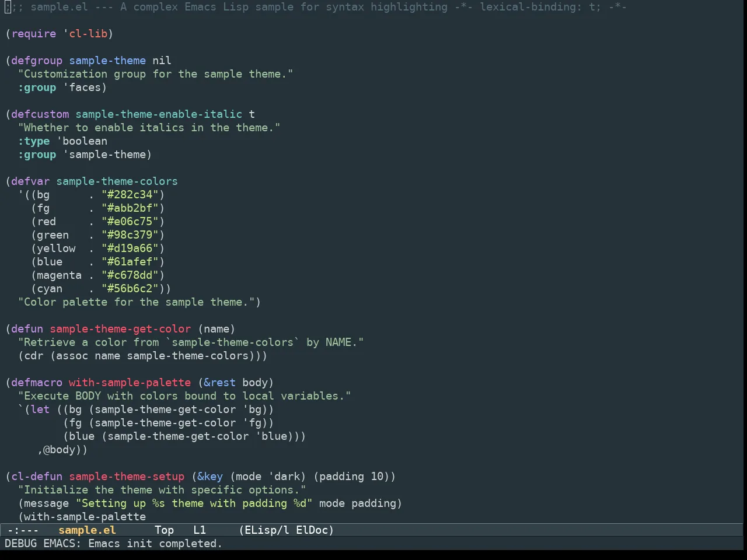Click the macro name with-sample-palette after defmacro
Image resolution: width=747 pixels, height=560 pixels.
click(130, 383)
